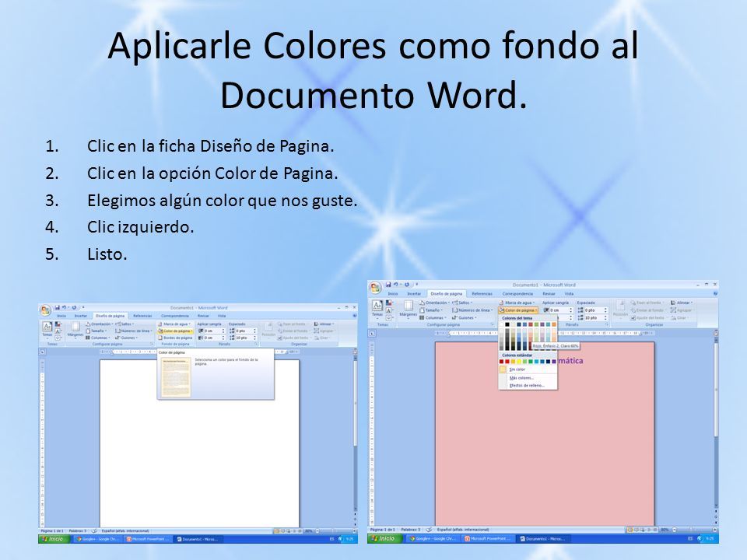Image resolution: width=747 pixels, height=560 pixels.
Task: Click Inicio start button under pink-page window
Action: [x=384, y=538]
